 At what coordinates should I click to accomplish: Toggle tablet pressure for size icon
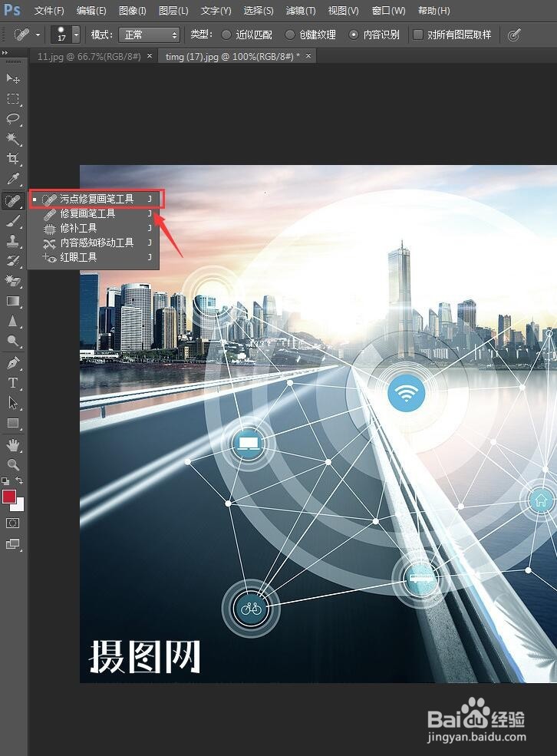coord(514,35)
